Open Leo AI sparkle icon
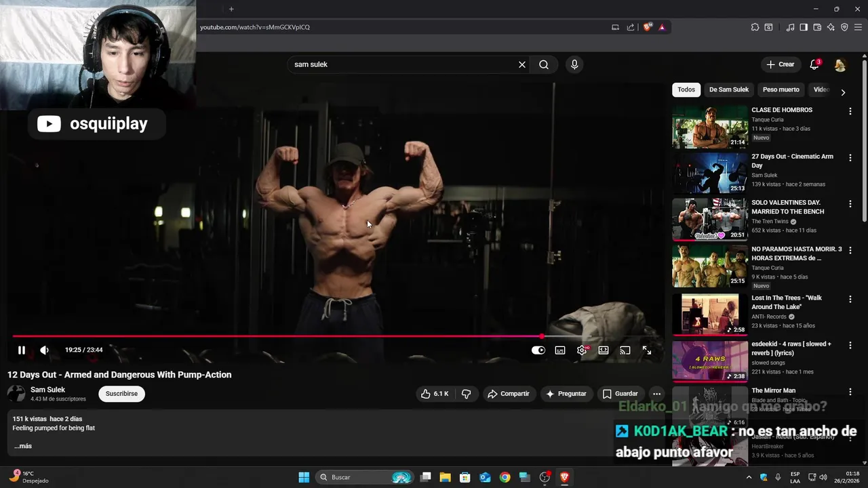This screenshot has height=488, width=868. (x=831, y=27)
